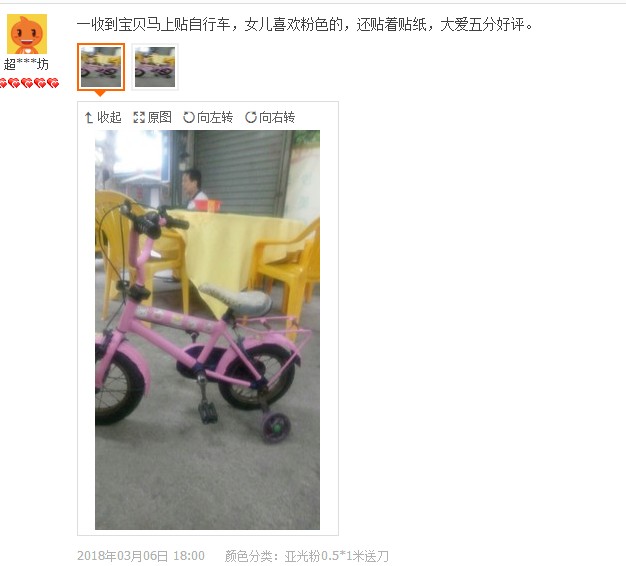Click the middle red heart rating icon
The height and width of the screenshot is (566, 626).
point(28,83)
